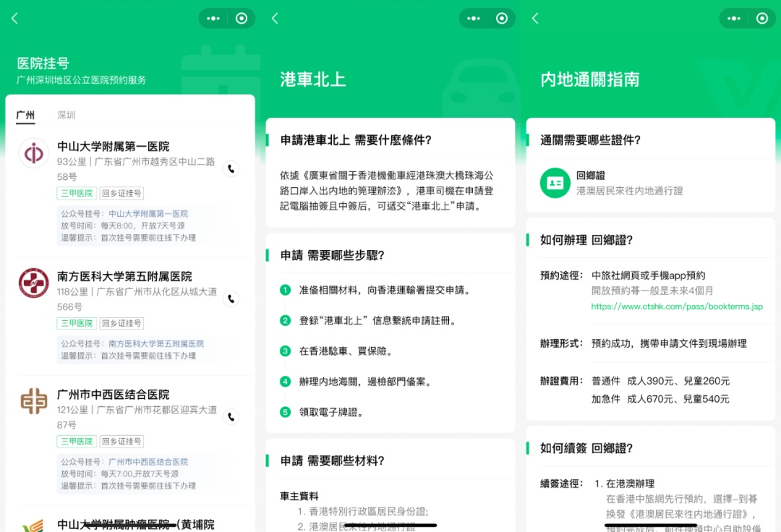Go back from the 港車北上 screen
Screen dimensions: 781x532
tap(275, 18)
